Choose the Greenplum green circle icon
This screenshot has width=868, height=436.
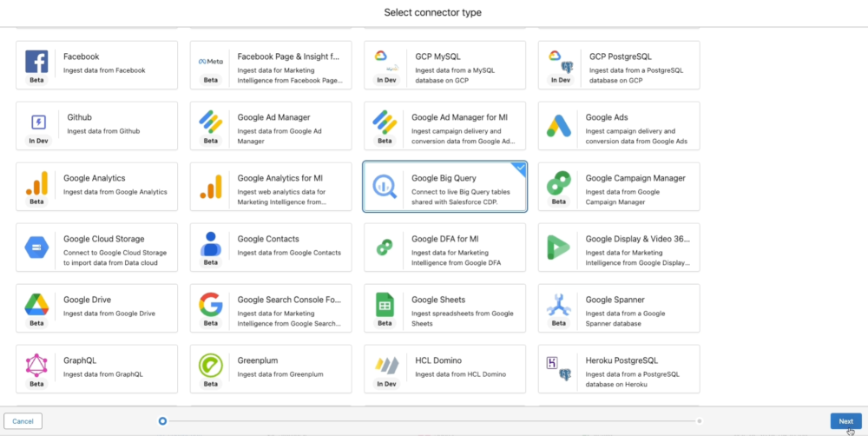coord(210,366)
